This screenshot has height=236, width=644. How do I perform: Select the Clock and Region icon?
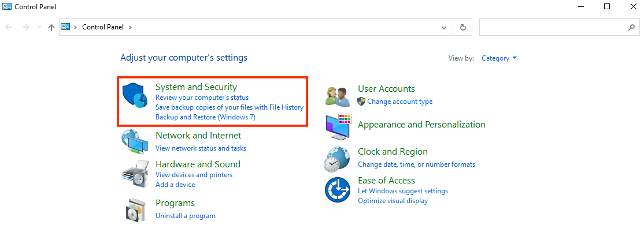pyautogui.click(x=337, y=159)
